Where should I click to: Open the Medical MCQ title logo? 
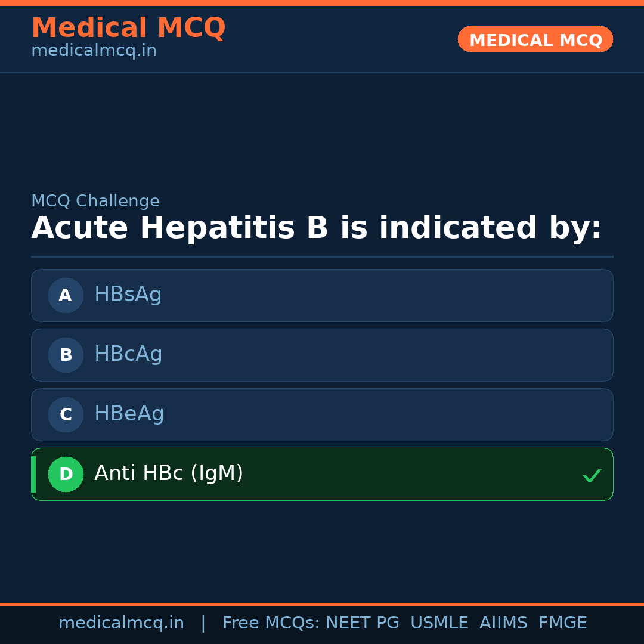click(128, 27)
